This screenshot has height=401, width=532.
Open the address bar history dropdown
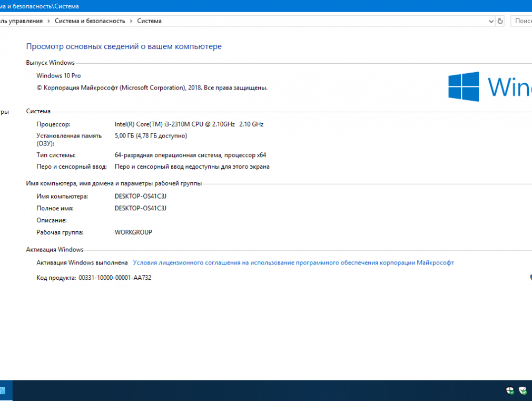coord(491,21)
